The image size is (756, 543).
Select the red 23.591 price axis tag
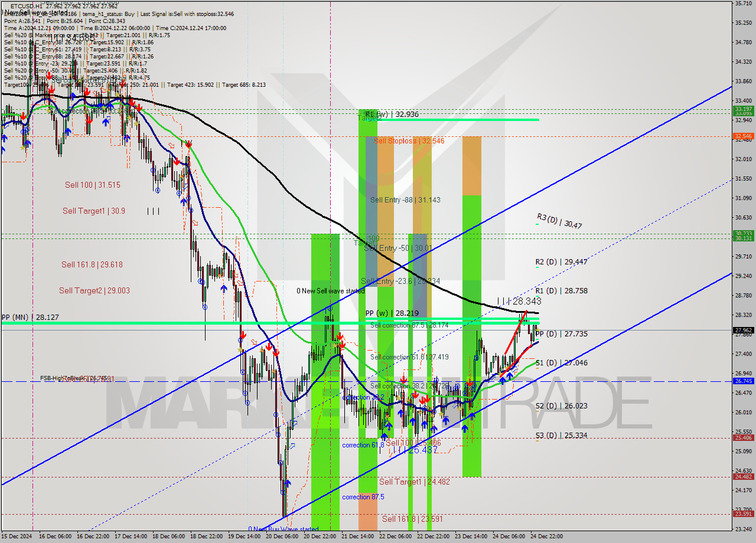(x=743, y=513)
